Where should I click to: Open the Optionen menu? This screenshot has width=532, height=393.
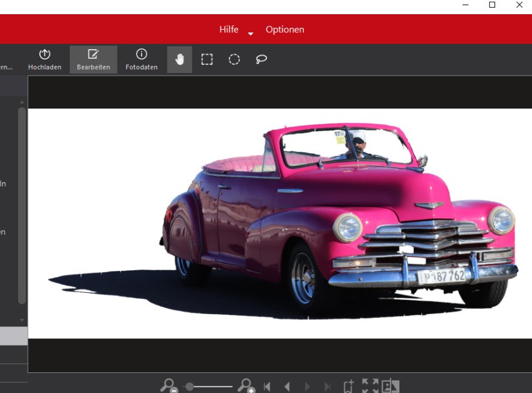284,30
